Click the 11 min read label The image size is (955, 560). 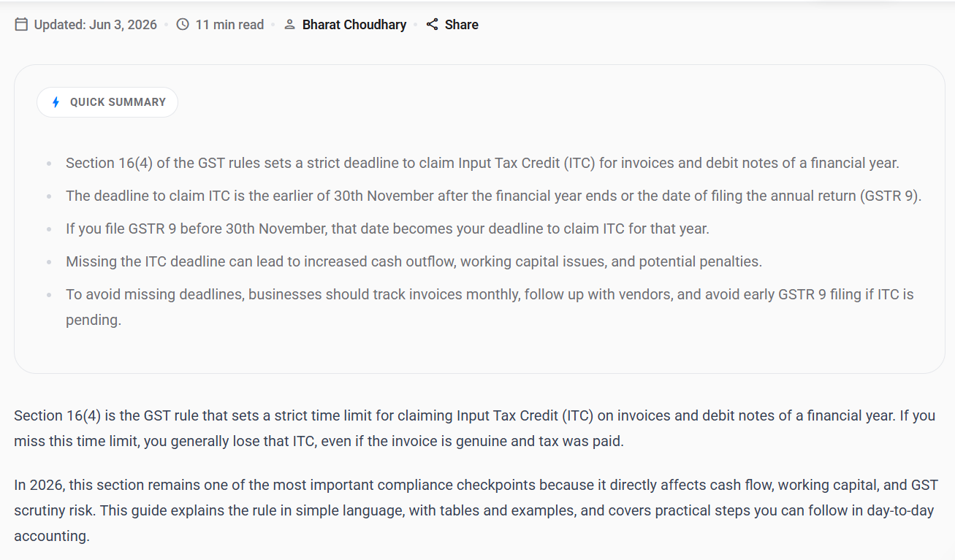(x=229, y=25)
